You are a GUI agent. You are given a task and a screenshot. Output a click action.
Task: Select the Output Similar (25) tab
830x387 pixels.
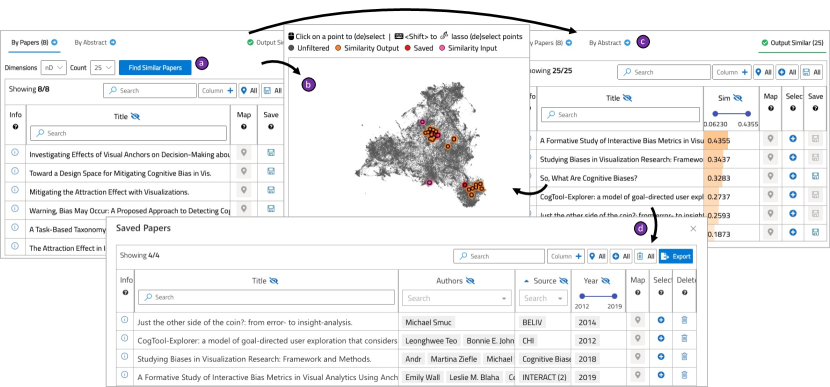point(792,43)
